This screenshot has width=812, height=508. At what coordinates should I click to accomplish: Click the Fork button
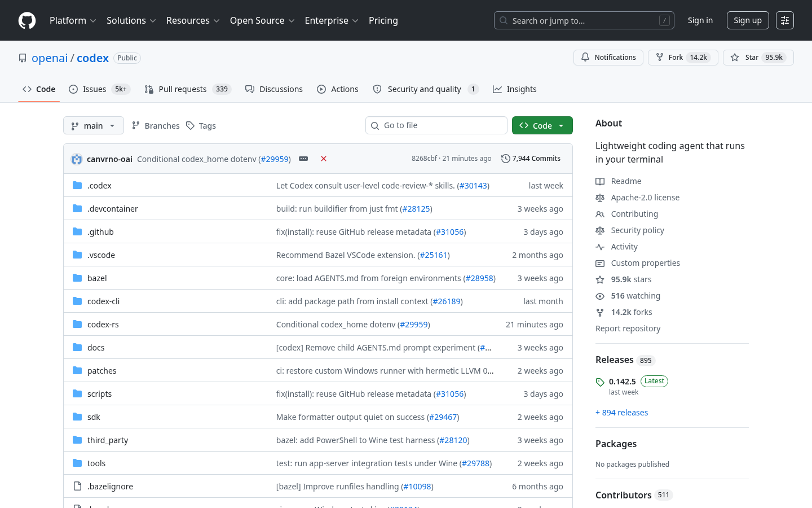coord(683,58)
